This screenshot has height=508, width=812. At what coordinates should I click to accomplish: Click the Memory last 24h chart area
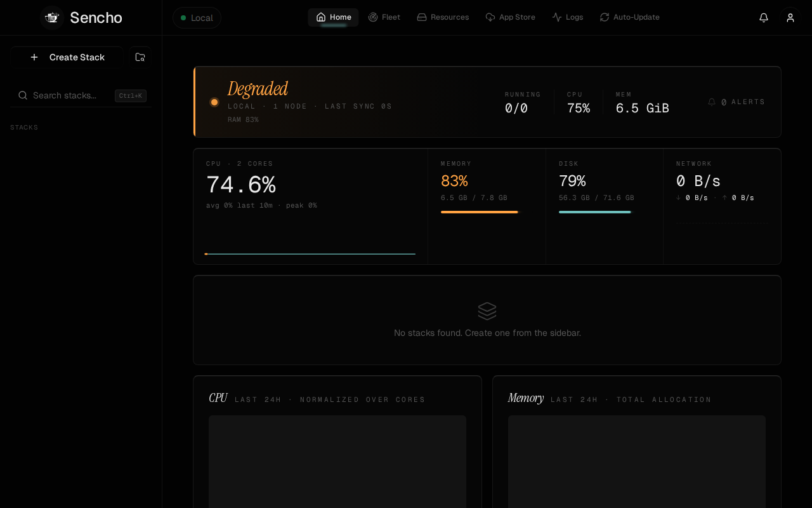click(637, 462)
